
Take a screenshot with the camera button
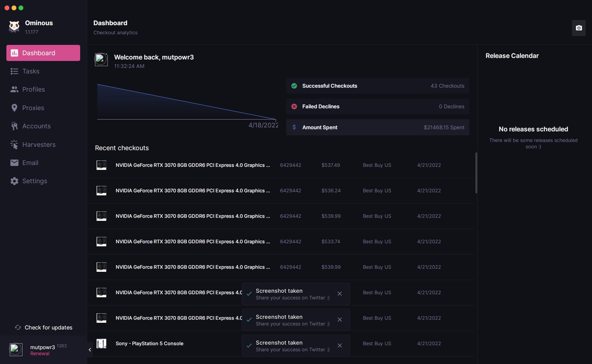click(x=579, y=28)
